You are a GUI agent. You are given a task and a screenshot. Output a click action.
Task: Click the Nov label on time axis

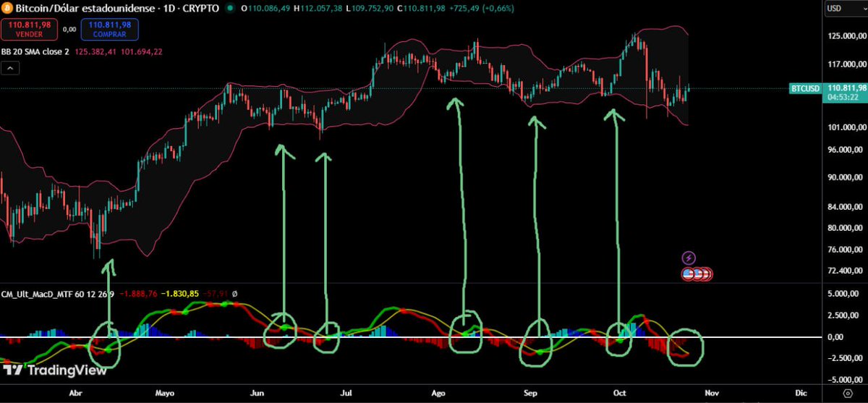click(x=713, y=393)
